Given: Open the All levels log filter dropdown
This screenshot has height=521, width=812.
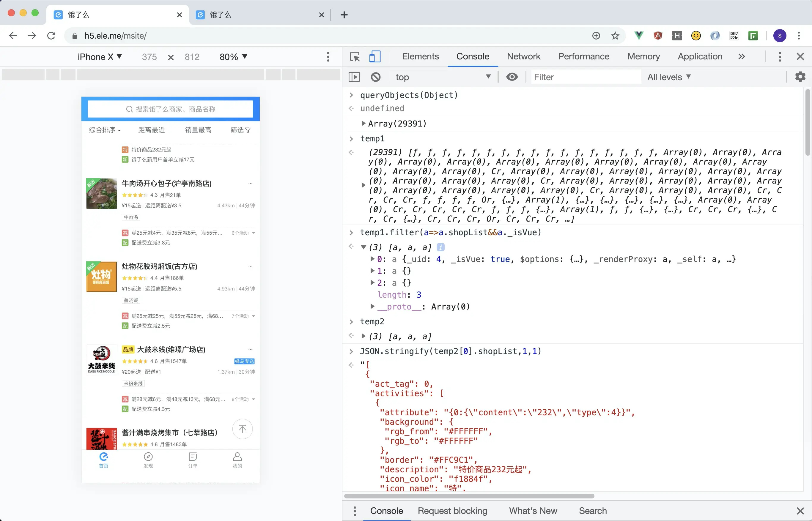Looking at the screenshot, I should tap(668, 77).
